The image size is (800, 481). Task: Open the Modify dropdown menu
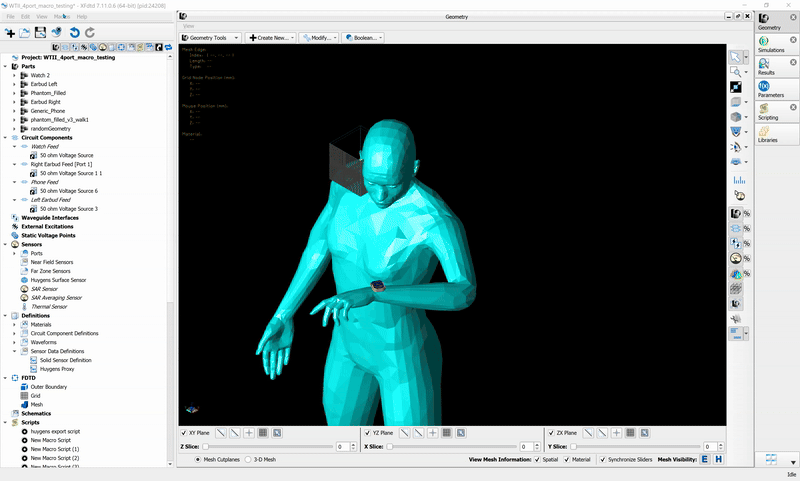coord(318,38)
